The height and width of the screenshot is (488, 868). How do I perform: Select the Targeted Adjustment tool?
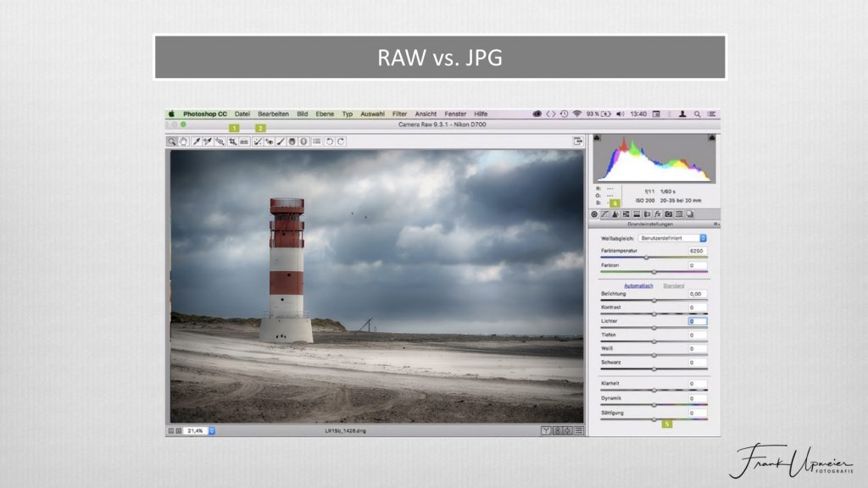click(220, 141)
